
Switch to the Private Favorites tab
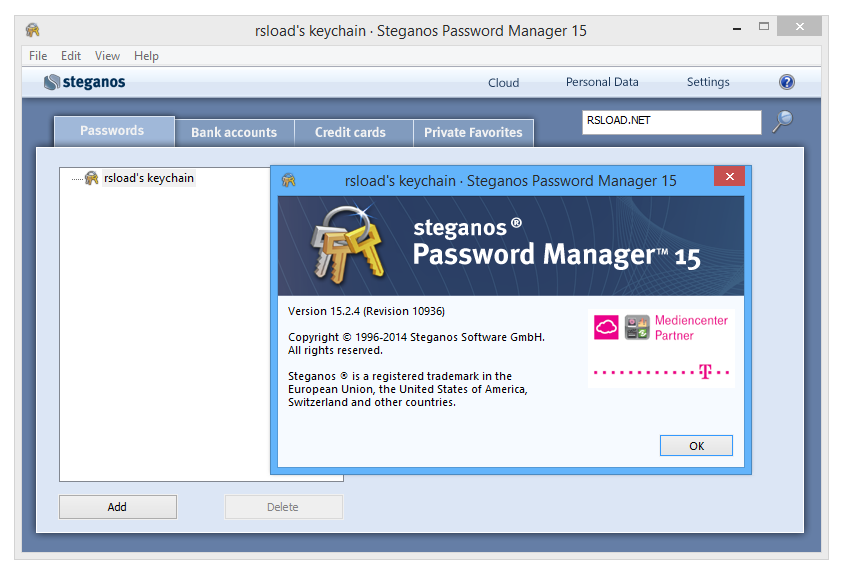coord(473,133)
